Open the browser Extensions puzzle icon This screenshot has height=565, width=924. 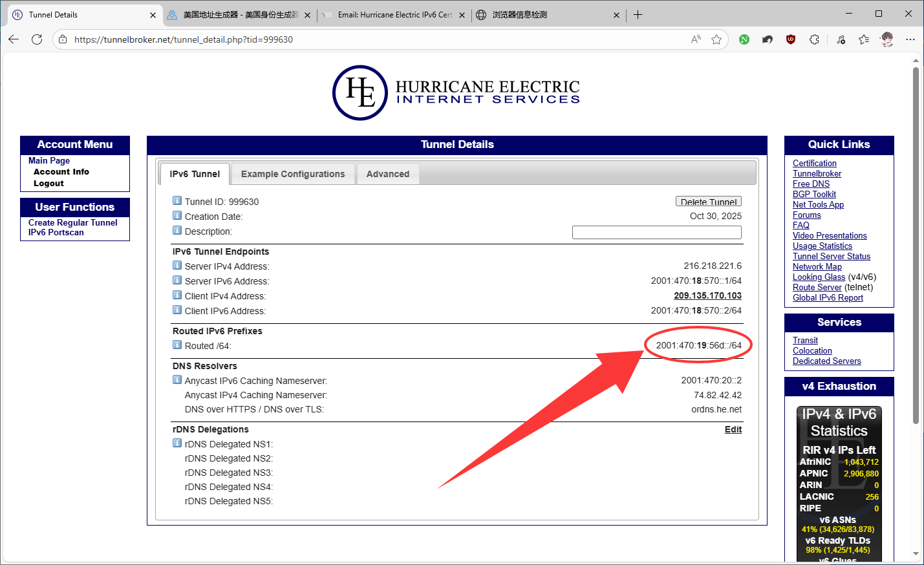point(814,39)
